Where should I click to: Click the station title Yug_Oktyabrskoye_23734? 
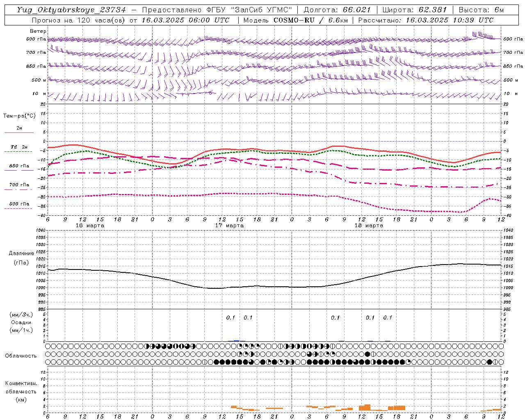(x=71, y=10)
